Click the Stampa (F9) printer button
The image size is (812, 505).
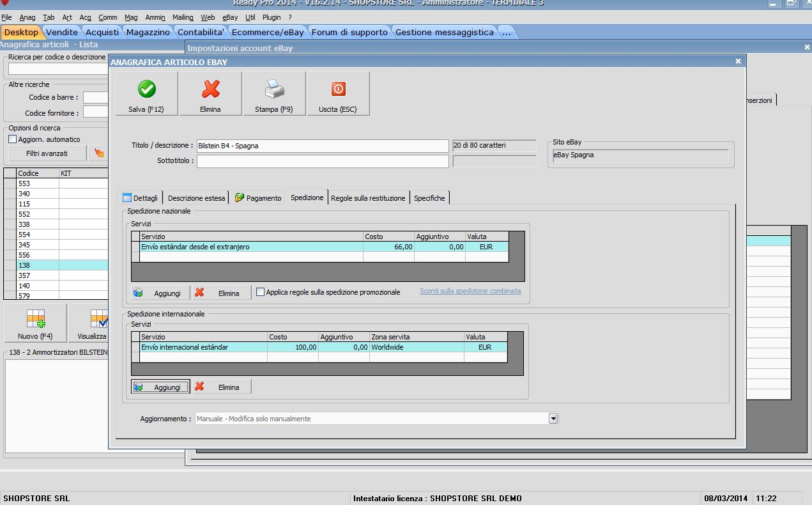point(274,94)
